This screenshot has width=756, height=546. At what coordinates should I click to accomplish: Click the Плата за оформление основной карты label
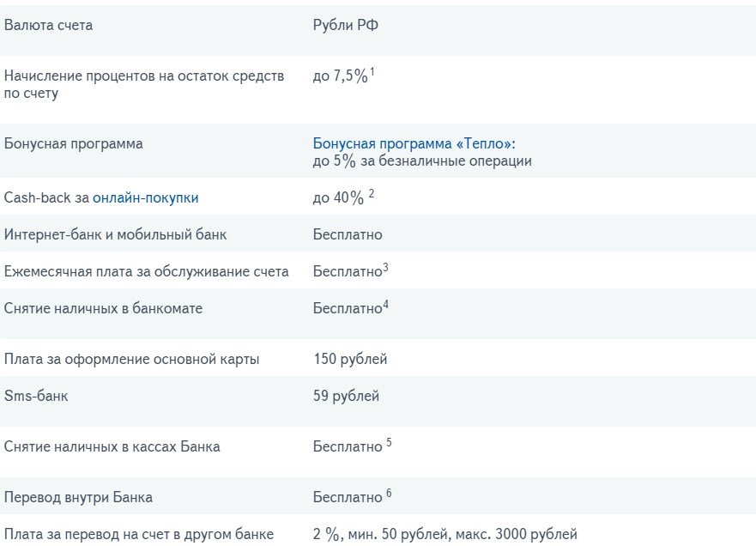point(131,360)
